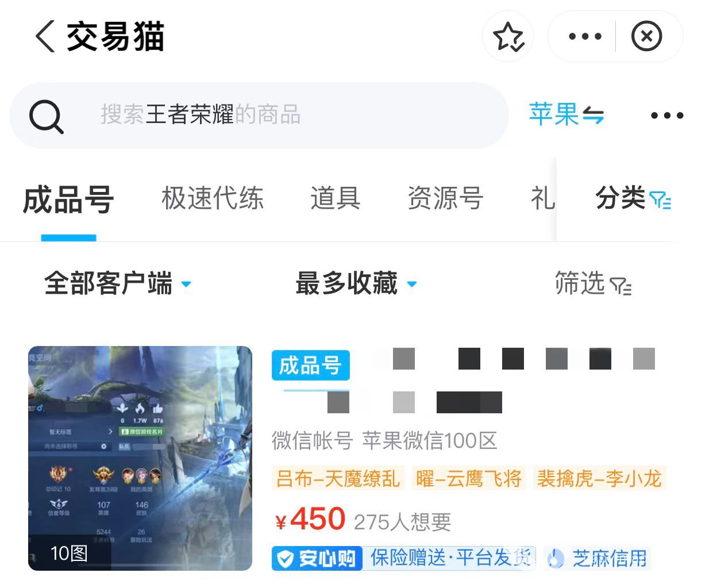The image size is (713, 588).
Task: Tap the 安心购 insurance badge
Action: pos(317,558)
